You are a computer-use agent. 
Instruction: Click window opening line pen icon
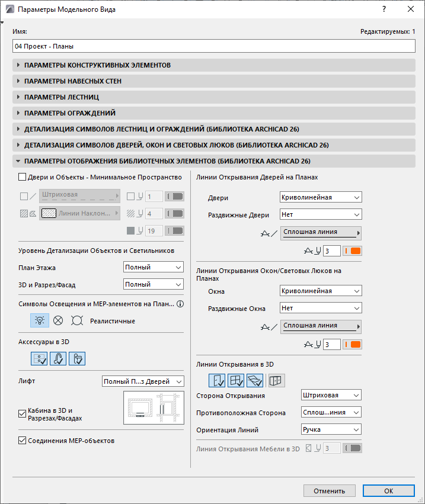pyautogui.click(x=312, y=345)
